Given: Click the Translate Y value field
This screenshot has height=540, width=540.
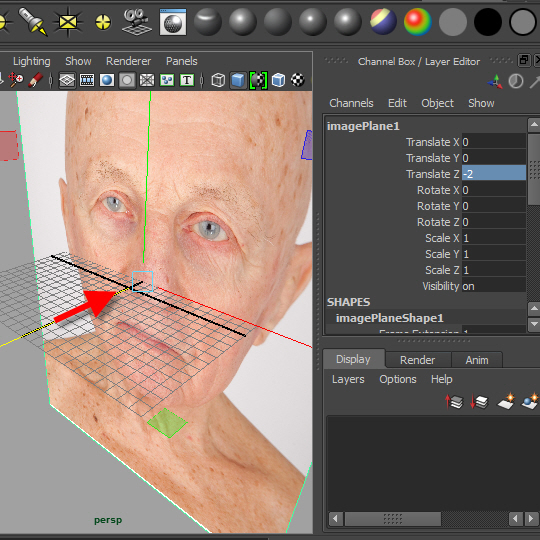Looking at the screenshot, I should (x=494, y=158).
